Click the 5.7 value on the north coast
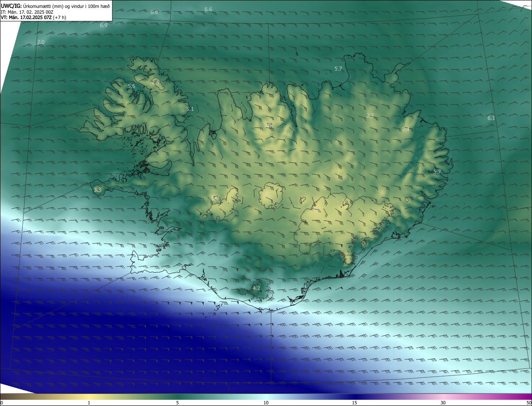This screenshot has width=532, height=406. pos(338,69)
